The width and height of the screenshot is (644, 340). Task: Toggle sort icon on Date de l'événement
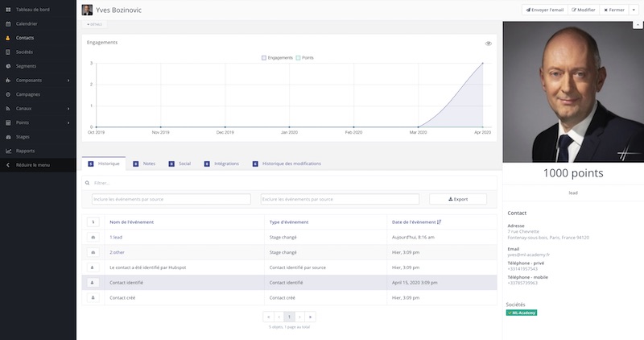point(439,222)
